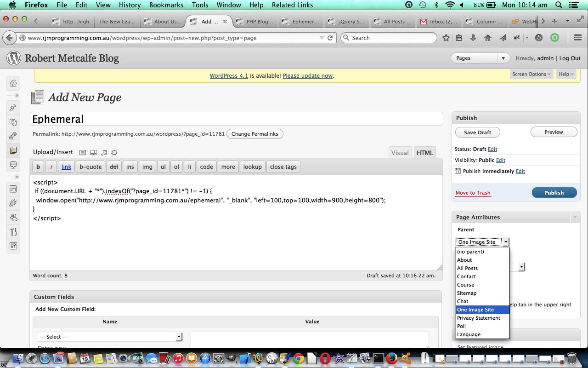Click the Save Draft button
Screen dimensions: 588x368
477,132
